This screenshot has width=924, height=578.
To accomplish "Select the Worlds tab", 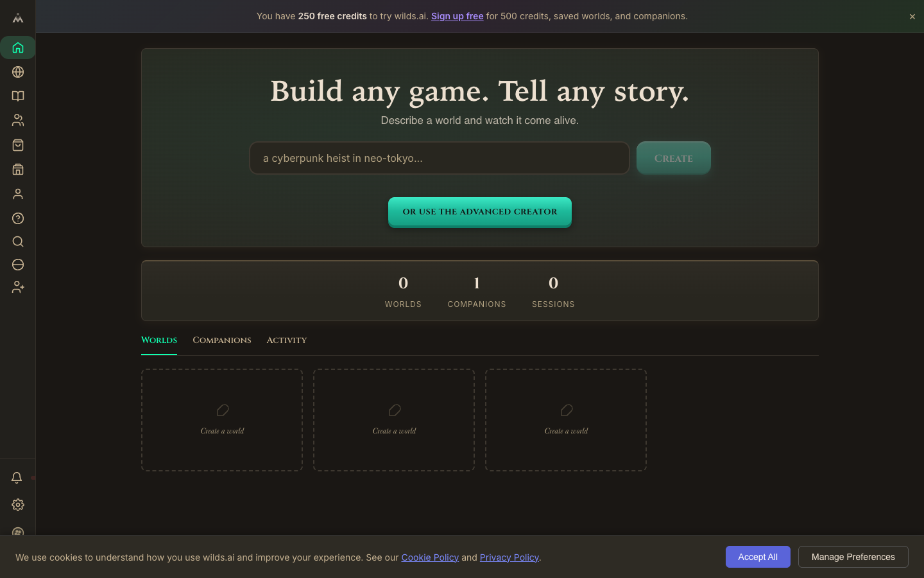I will pos(159,340).
